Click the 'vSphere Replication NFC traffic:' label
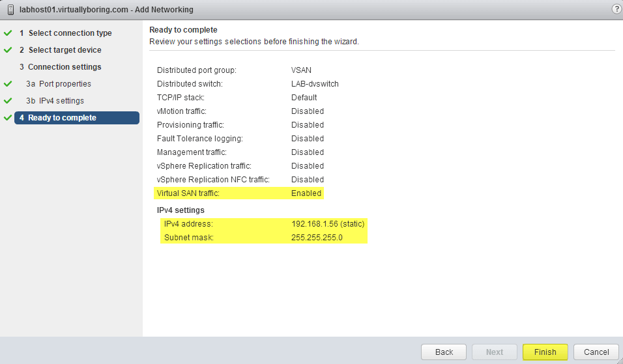Image resolution: width=623 pixels, height=364 pixels. (213, 180)
